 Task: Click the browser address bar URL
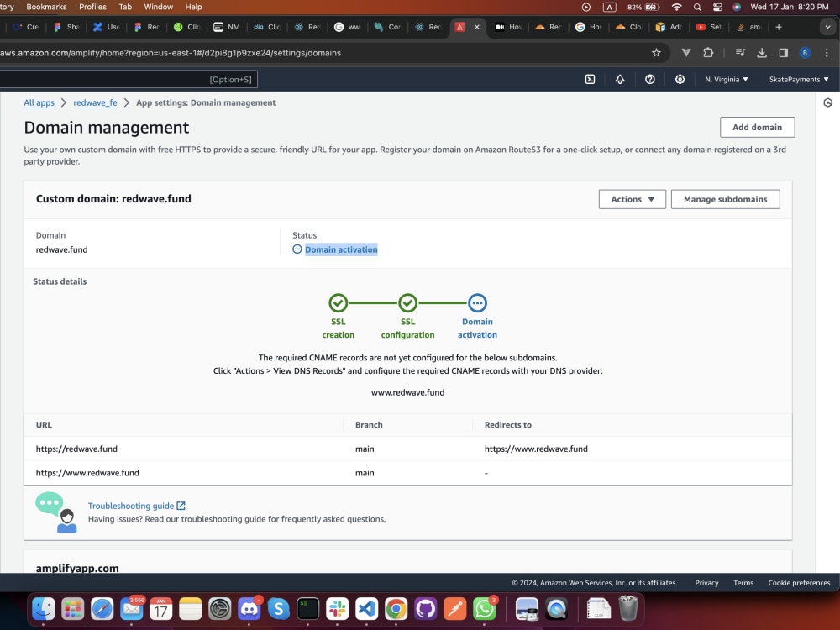pos(171,52)
